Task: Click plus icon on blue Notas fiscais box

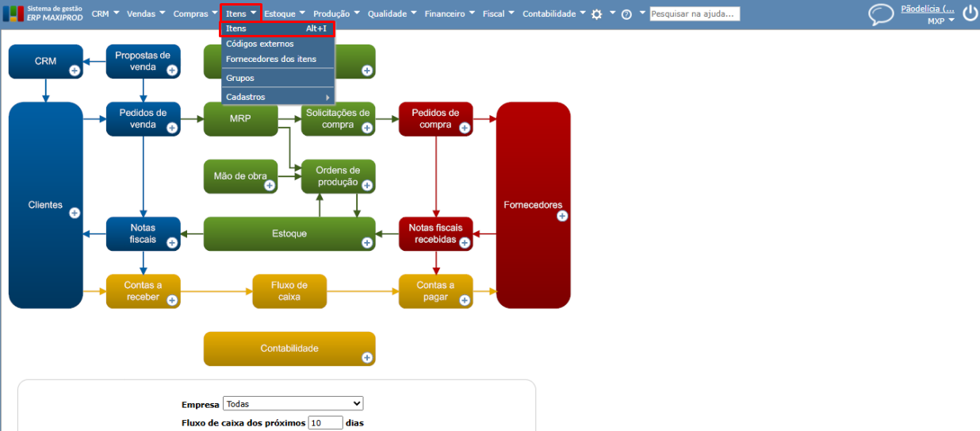Action: 172,242
